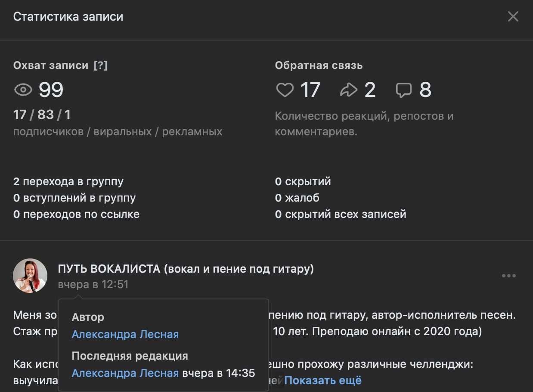
Task: Click the 17 / 83 / 1 reach breakdown
Action: [x=42, y=115]
